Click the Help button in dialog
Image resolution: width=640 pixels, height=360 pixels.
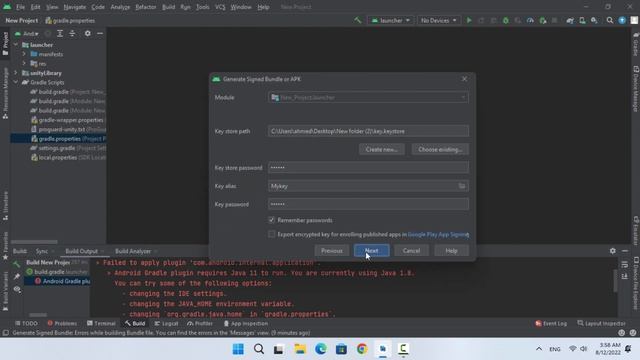451,251
